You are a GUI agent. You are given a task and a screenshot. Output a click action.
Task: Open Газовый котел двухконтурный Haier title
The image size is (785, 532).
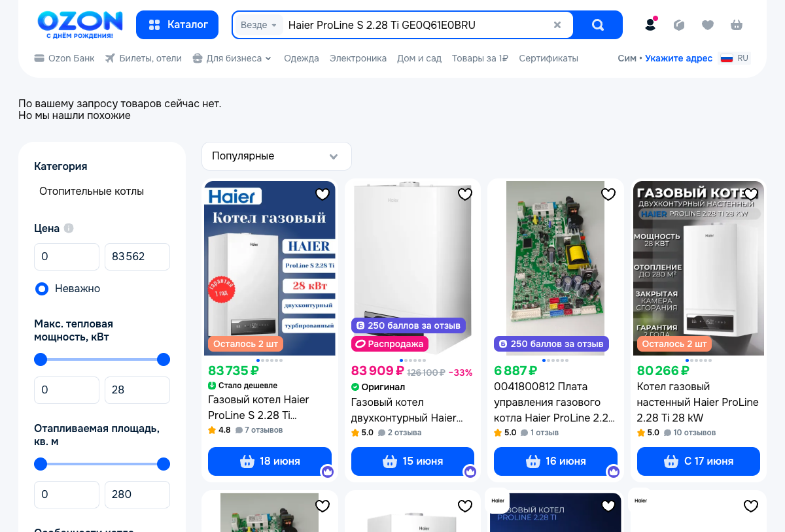coord(407,410)
